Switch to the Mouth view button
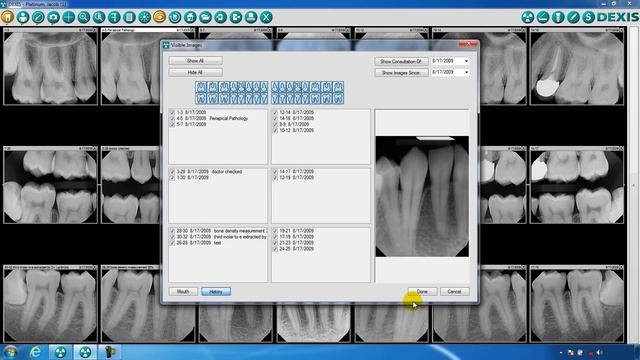 coord(183,291)
